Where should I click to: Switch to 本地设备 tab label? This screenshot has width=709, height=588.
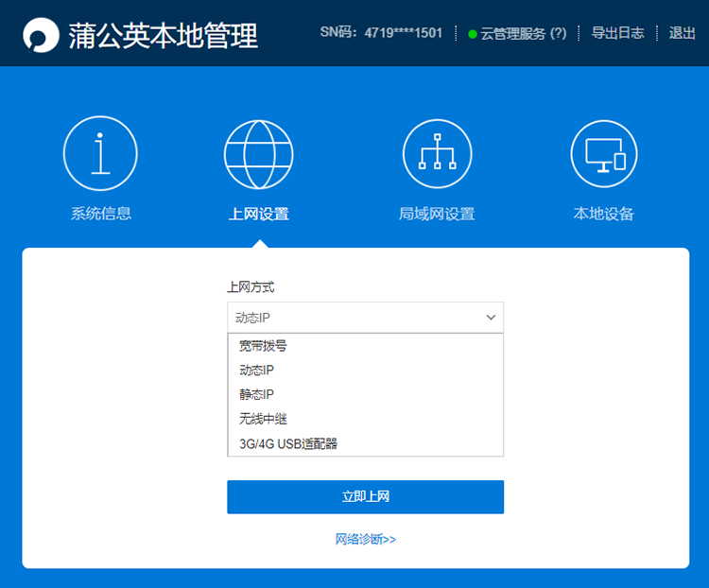coord(604,214)
